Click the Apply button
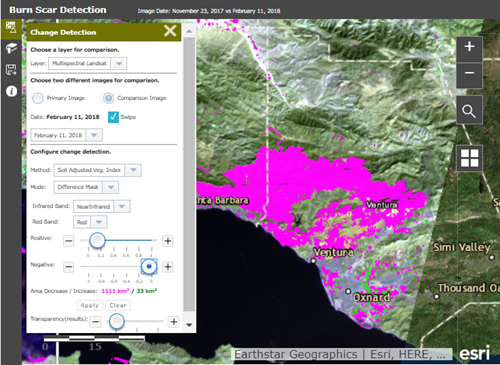500x365 pixels. pos(90,305)
